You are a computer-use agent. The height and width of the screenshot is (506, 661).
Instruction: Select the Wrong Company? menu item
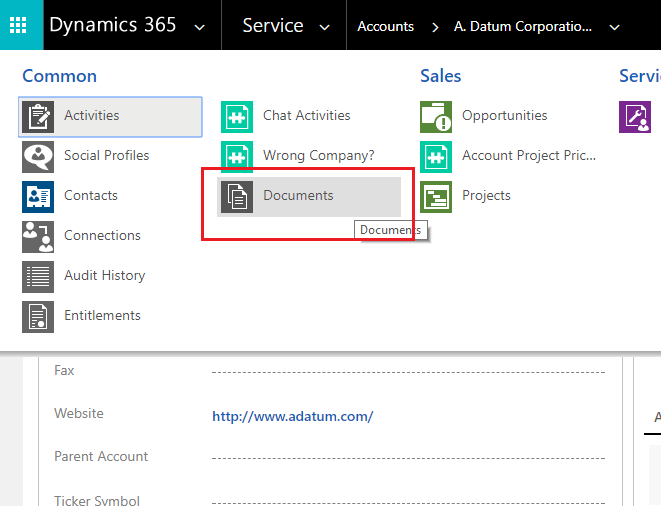(318, 156)
